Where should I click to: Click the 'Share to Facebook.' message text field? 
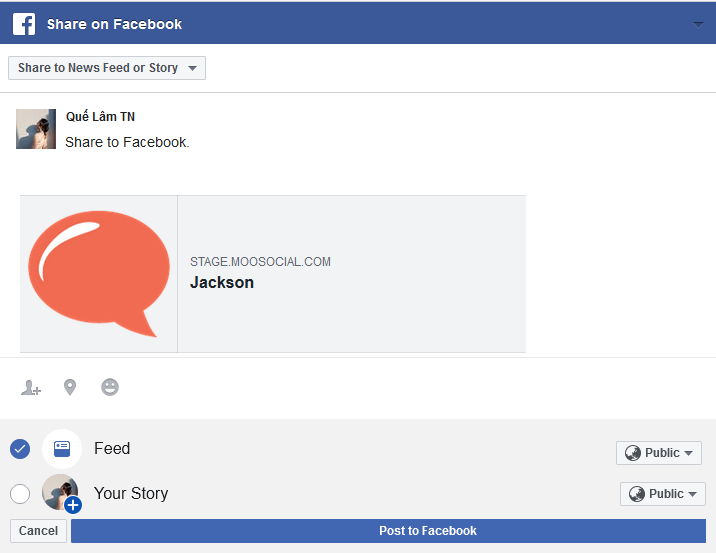(x=127, y=142)
